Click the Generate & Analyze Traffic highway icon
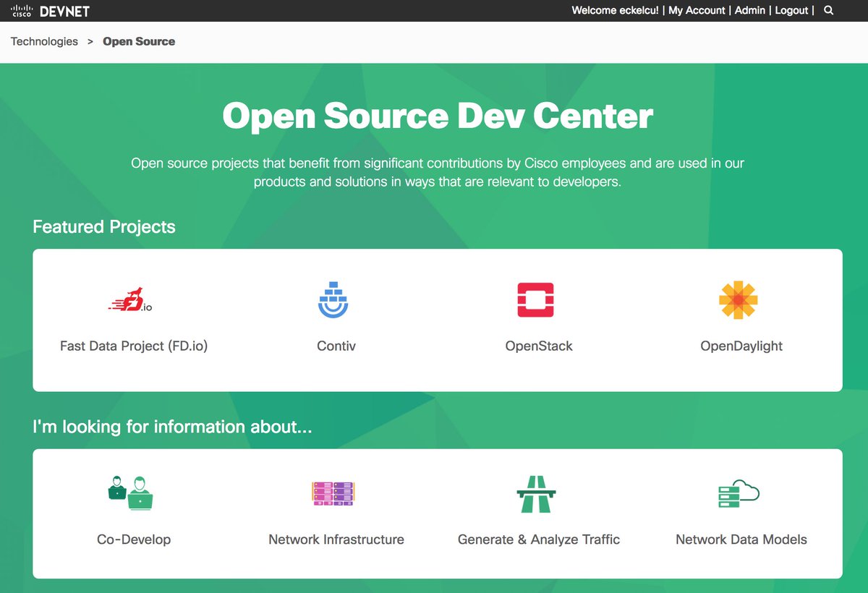 pyautogui.click(x=536, y=493)
